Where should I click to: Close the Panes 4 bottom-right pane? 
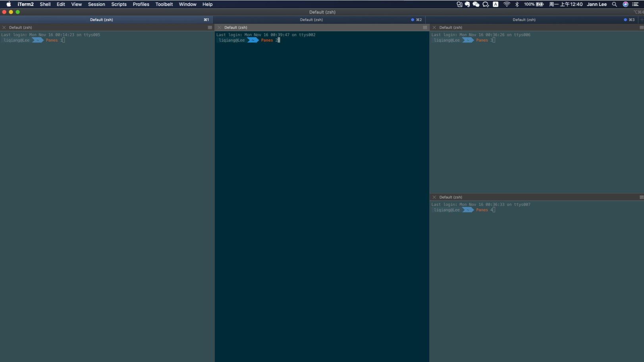pyautogui.click(x=434, y=197)
